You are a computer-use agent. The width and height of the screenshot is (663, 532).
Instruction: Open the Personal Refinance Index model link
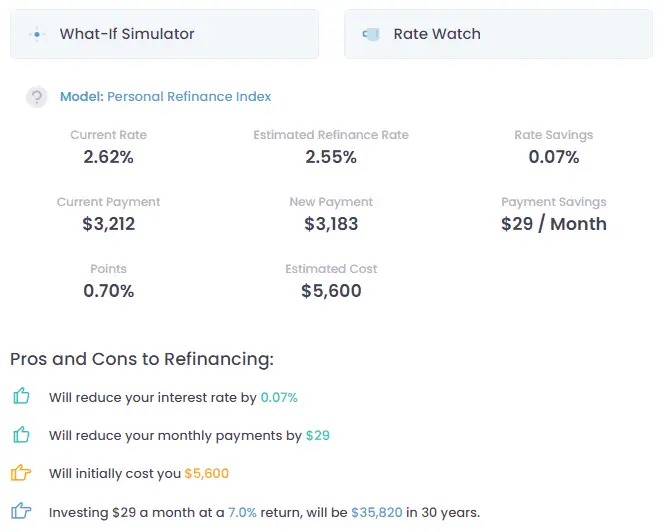[189, 96]
